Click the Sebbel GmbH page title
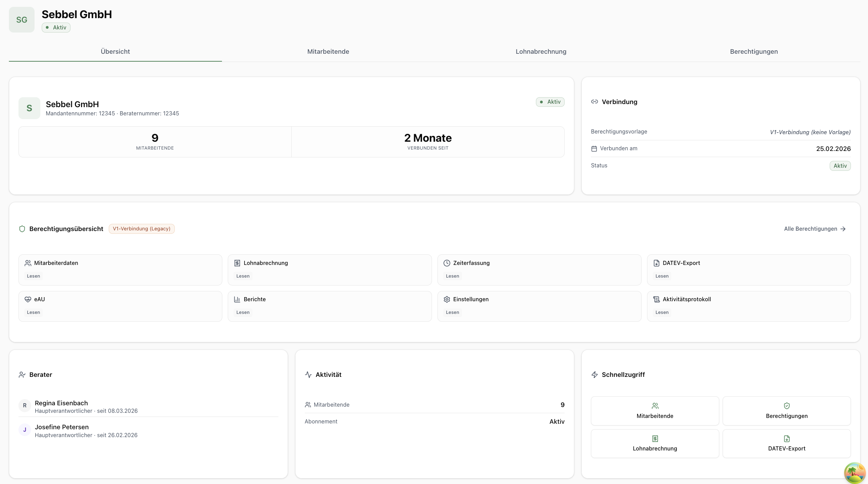 tap(77, 14)
